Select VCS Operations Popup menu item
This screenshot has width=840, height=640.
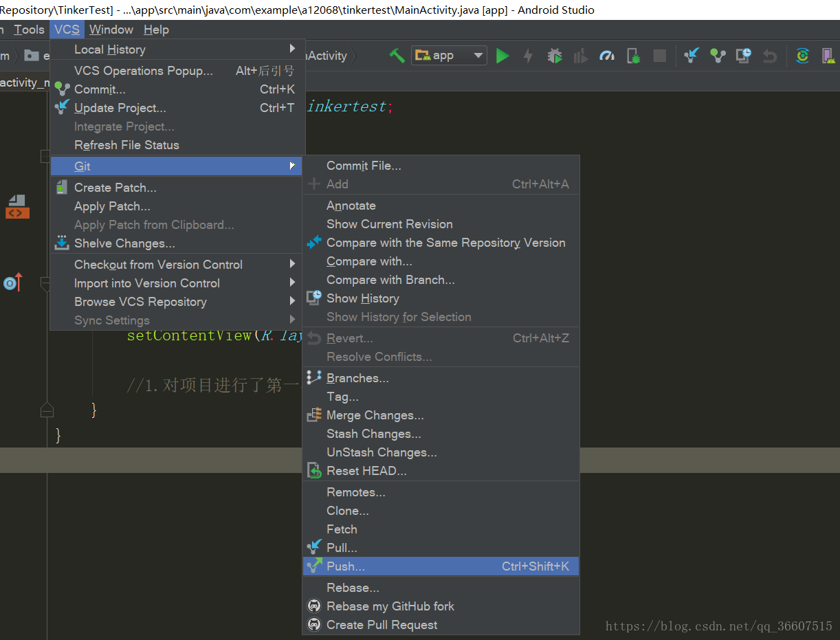178,71
